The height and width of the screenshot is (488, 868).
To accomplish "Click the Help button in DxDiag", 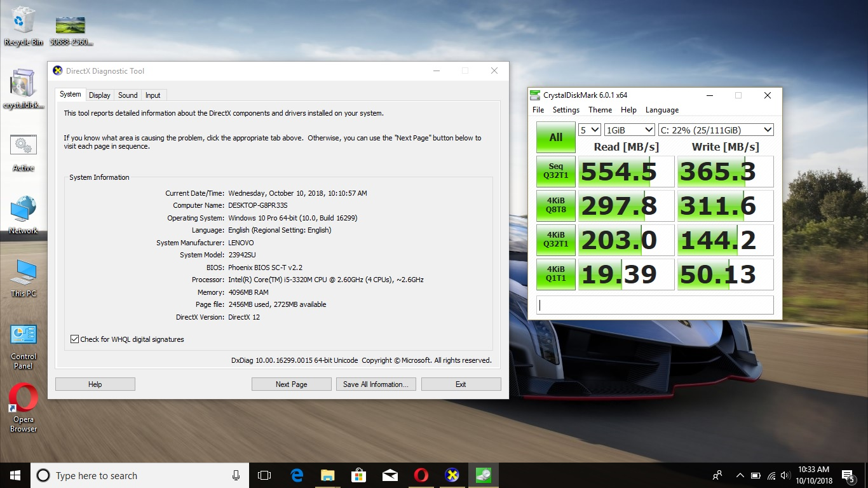I will 95,384.
